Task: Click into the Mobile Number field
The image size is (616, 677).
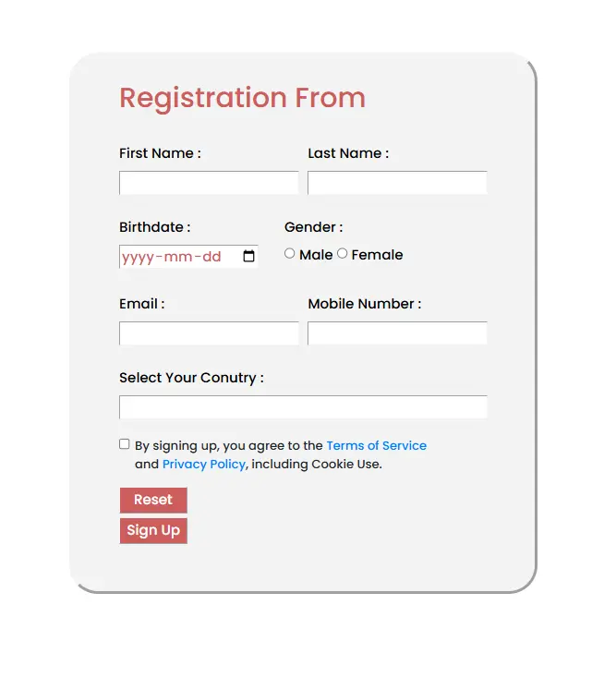Action: pyautogui.click(x=397, y=333)
